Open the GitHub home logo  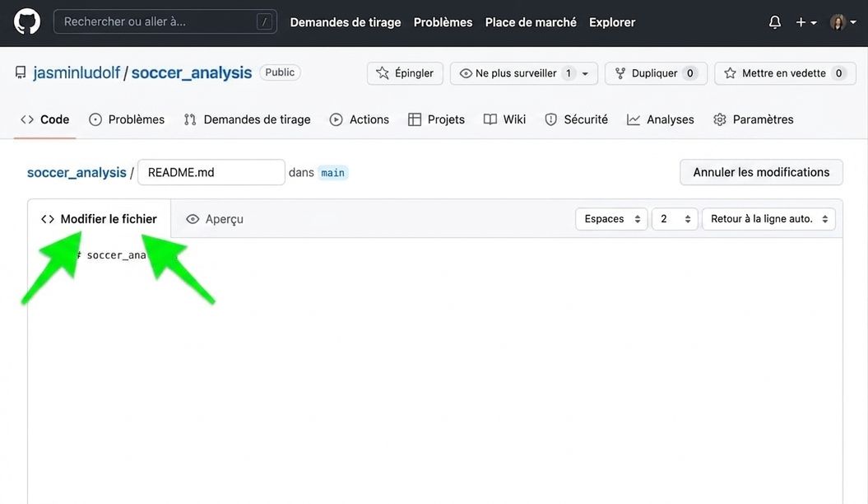(x=27, y=22)
